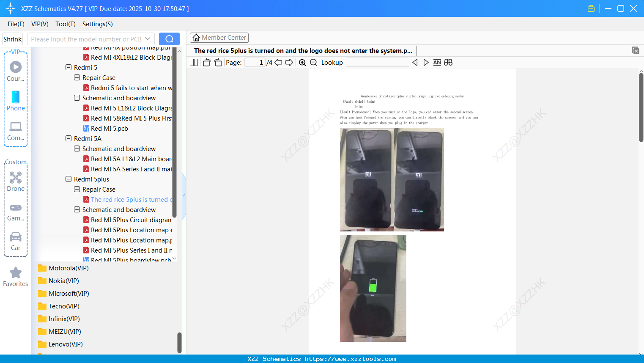Click the battery status icon in the titlebar

(x=591, y=8)
